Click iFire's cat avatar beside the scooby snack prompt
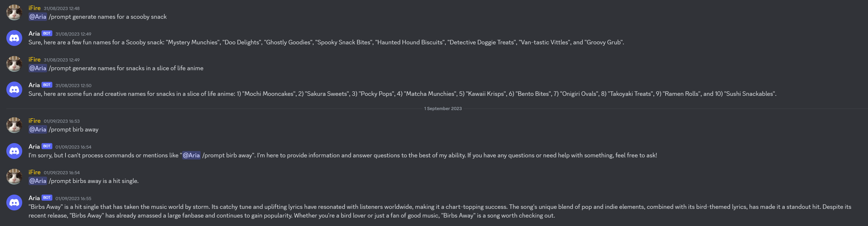Screen dimensions: 868x226 tap(14, 12)
